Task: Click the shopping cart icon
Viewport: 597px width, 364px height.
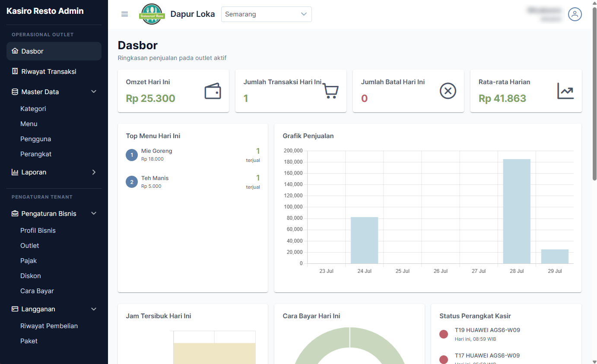Action: (331, 91)
